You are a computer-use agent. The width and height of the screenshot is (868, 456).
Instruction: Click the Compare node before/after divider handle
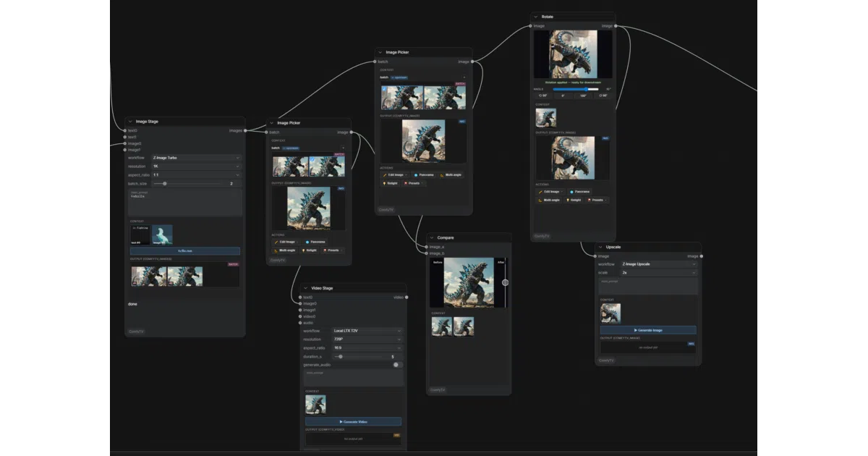(505, 283)
